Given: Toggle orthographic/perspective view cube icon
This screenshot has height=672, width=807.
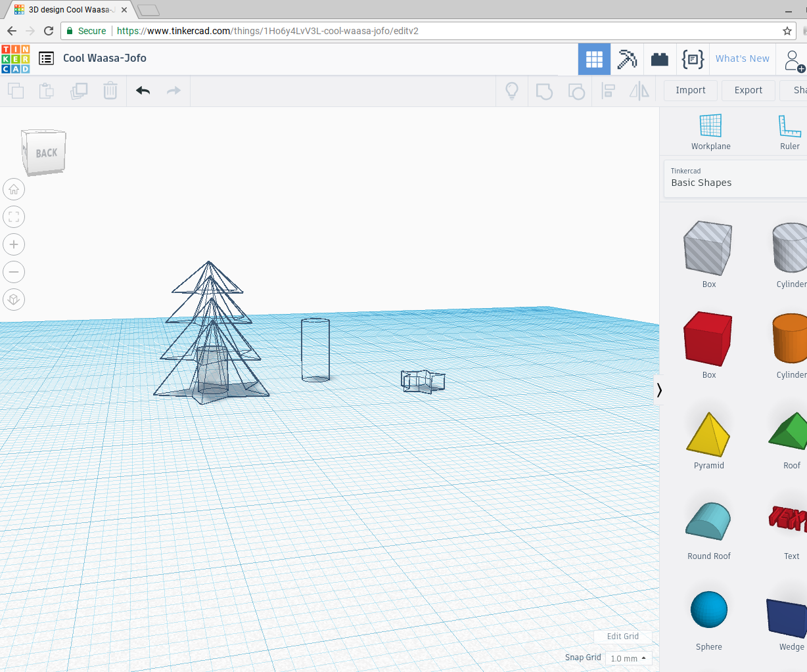Looking at the screenshot, I should point(14,300).
